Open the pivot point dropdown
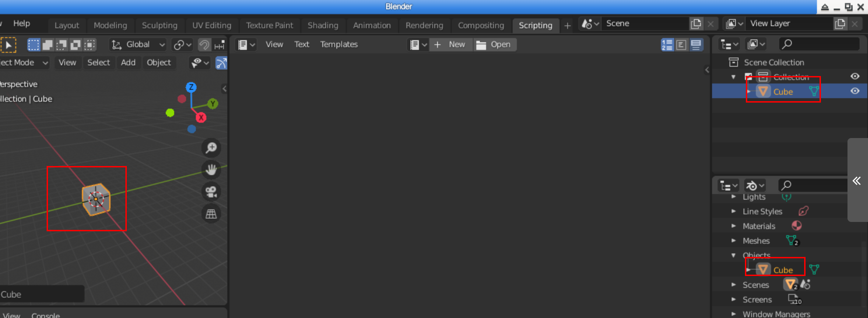Image resolution: width=868 pixels, height=318 pixels. [182, 45]
